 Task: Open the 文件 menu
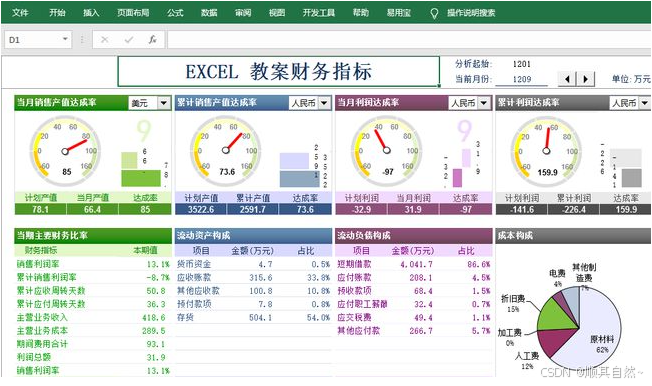20,12
